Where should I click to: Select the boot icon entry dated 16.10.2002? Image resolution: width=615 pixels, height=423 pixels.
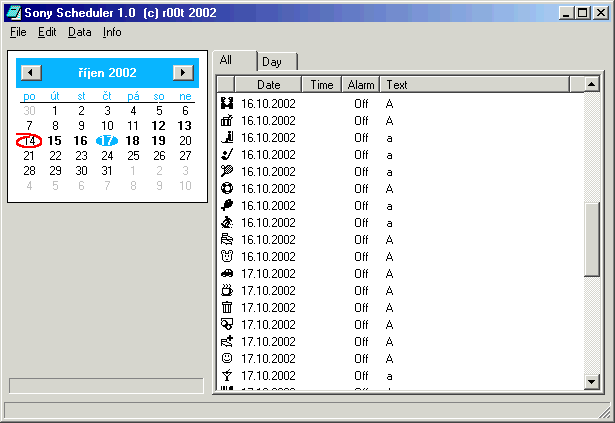(x=227, y=137)
